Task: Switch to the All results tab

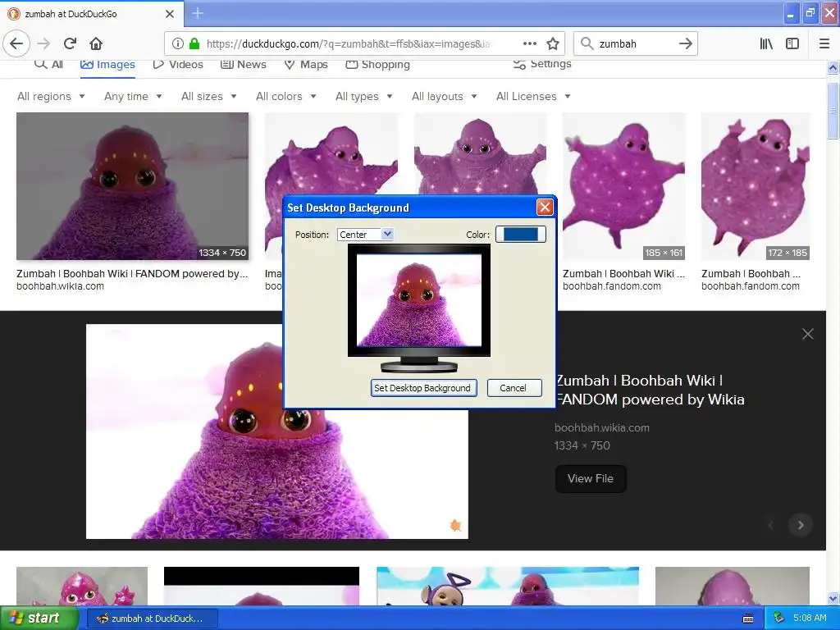Action: pos(48,64)
